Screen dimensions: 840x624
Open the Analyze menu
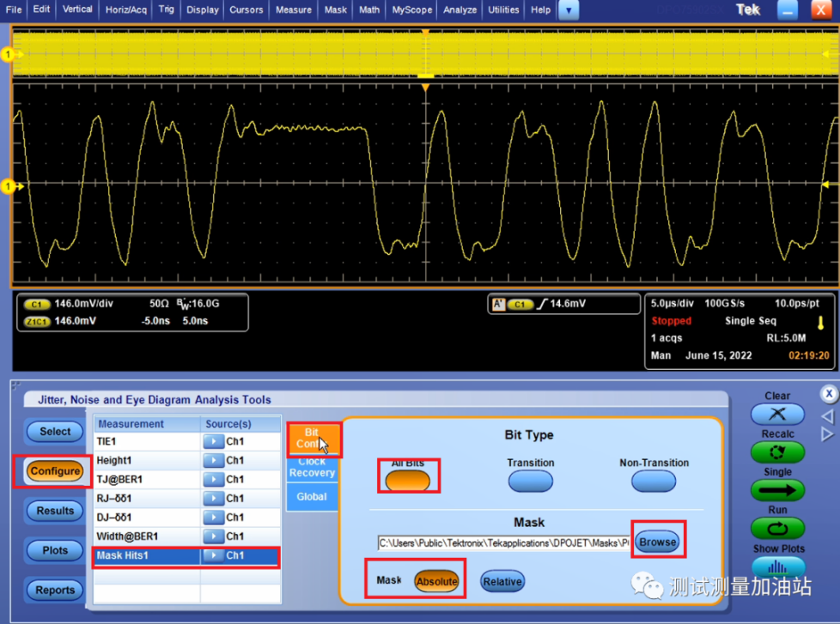coord(460,10)
